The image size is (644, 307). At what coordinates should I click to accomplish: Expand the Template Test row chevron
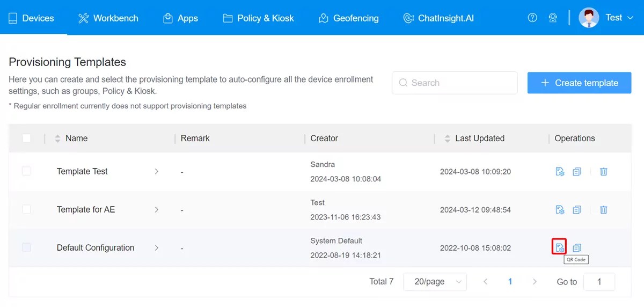tap(157, 171)
